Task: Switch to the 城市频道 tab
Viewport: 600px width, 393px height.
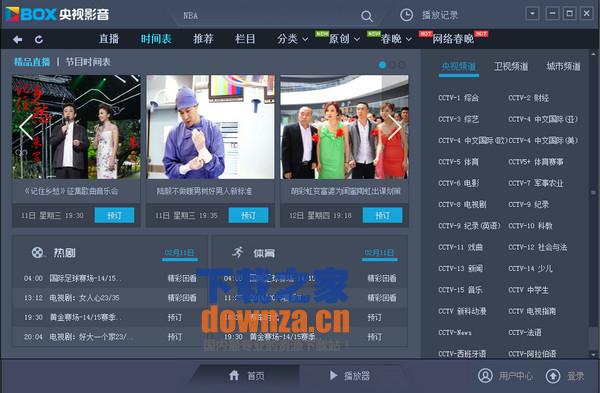Action: [x=563, y=66]
